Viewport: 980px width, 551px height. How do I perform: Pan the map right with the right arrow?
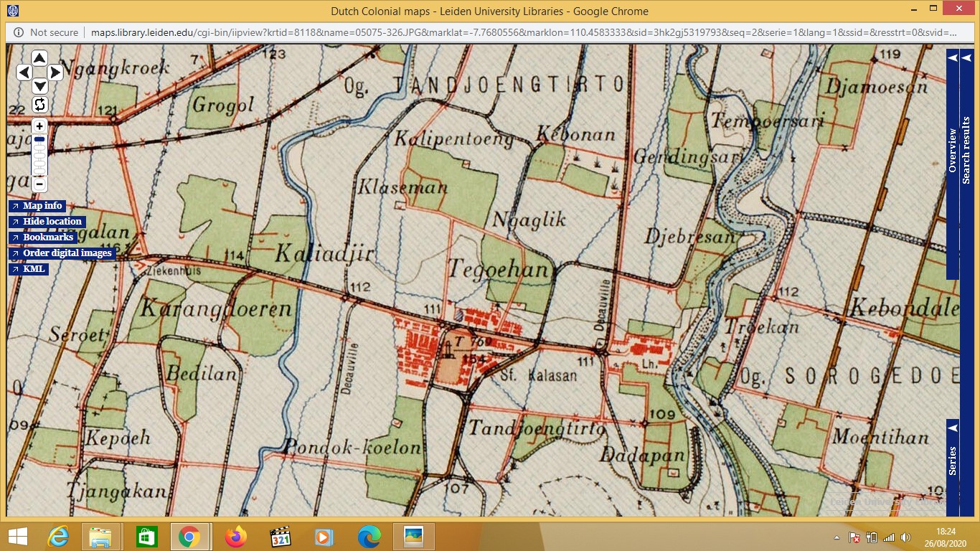(55, 72)
